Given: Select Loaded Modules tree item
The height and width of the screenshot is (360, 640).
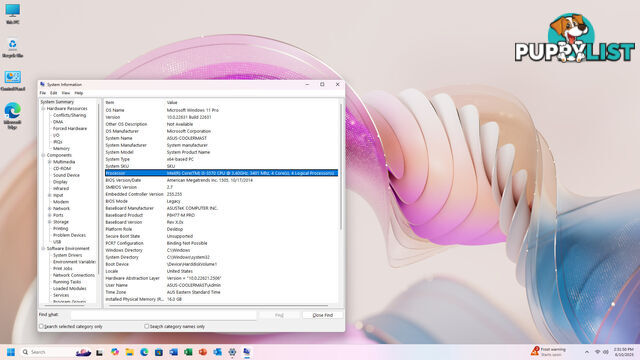Looking at the screenshot, I should click(x=69, y=289).
